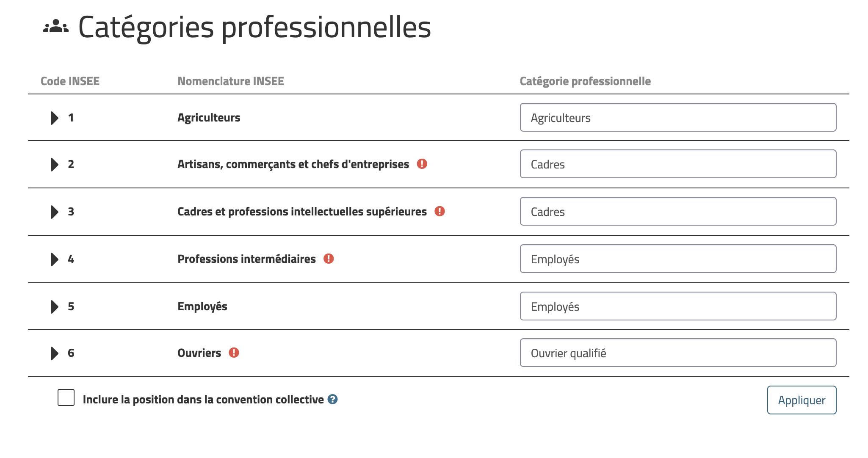The width and height of the screenshot is (868, 458).
Task: Open help icon for convention collective option
Action: [x=333, y=399]
